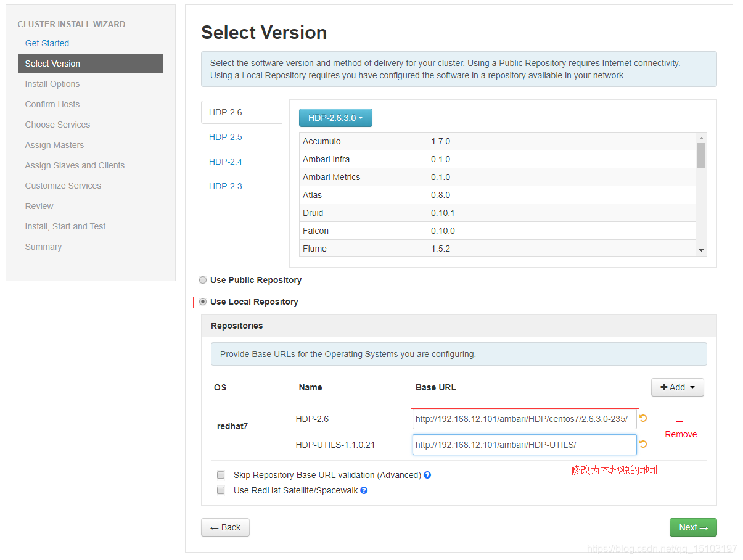743x560 pixels.
Task: Click undo icon next to HDP-UTILS base URL
Action: tap(643, 444)
